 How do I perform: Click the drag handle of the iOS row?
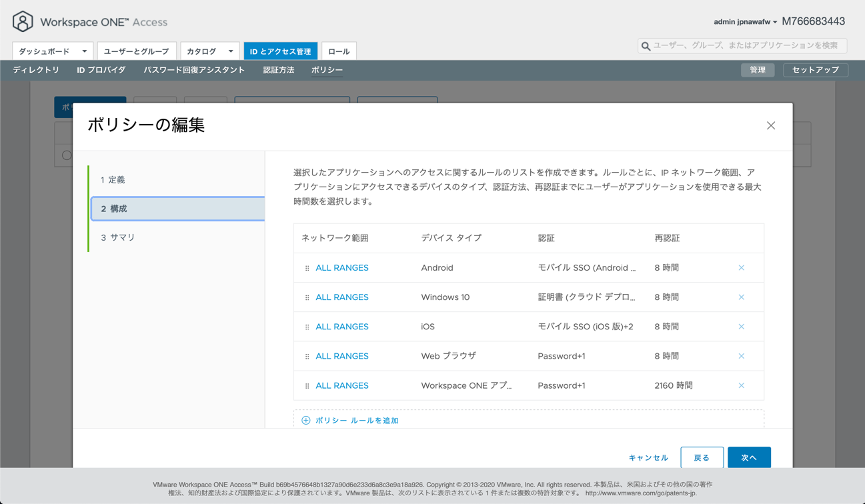tap(307, 327)
